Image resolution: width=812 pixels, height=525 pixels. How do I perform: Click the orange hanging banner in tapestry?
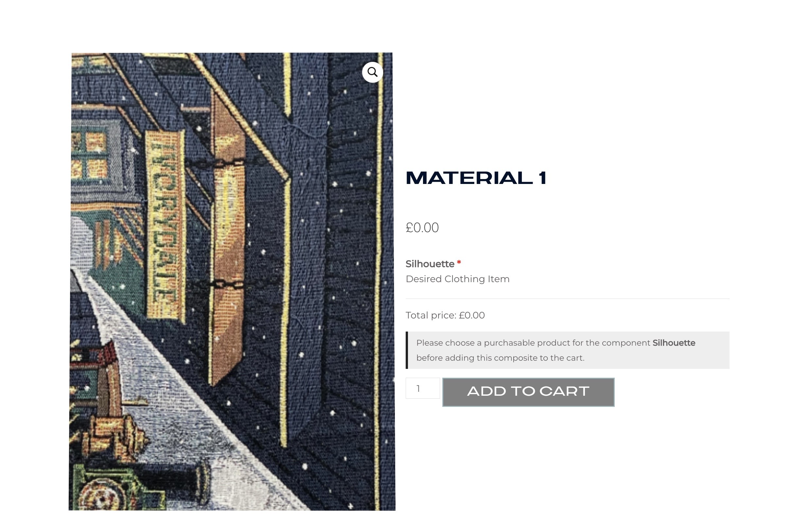click(228, 239)
